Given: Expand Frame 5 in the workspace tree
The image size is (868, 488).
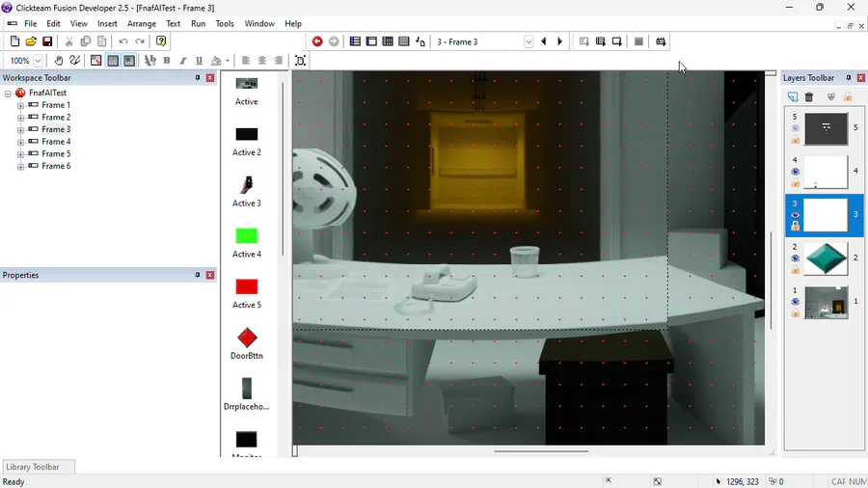Looking at the screenshot, I should pyautogui.click(x=20, y=153).
